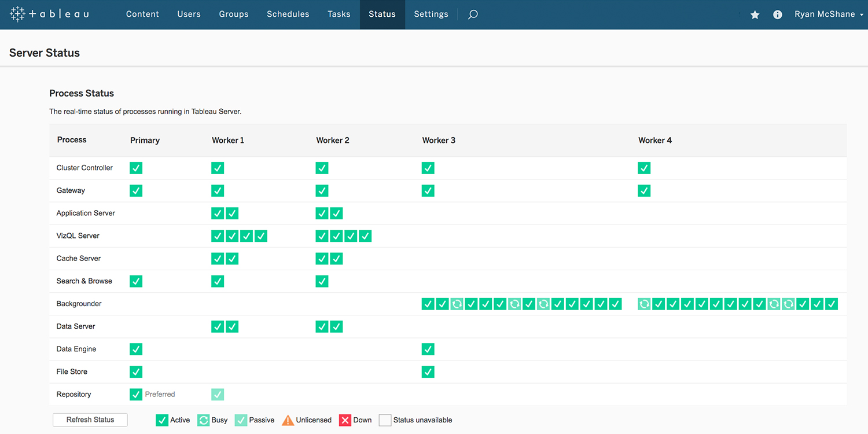868x434 pixels.
Task: Click the Repository row label
Action: click(73, 395)
